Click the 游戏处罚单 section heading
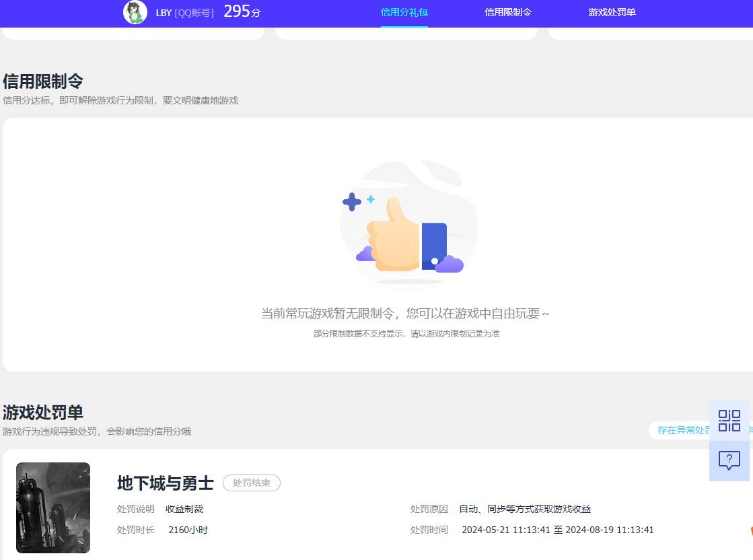Image resolution: width=753 pixels, height=560 pixels. point(42,412)
